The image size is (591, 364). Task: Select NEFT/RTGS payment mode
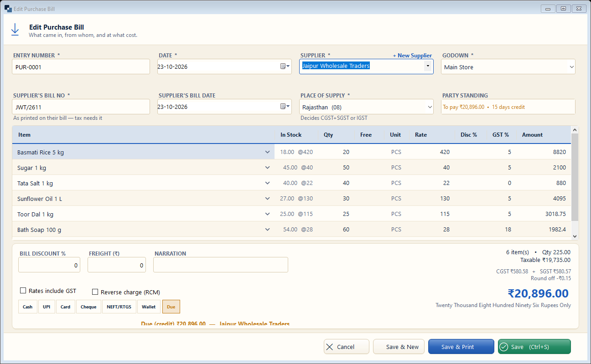tap(119, 307)
